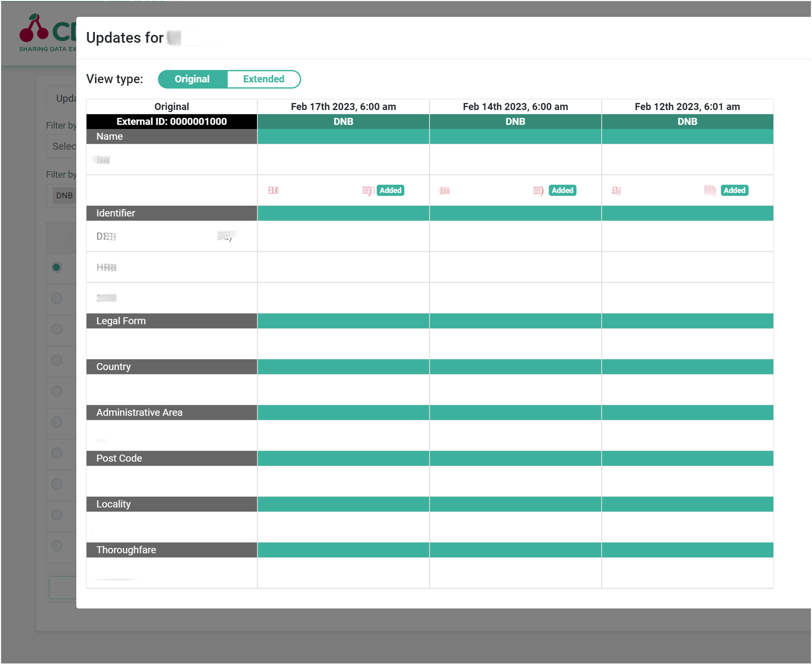Click DNB label under Feb 17th column
Screen dimensions: 812x667
pyautogui.click(x=344, y=122)
